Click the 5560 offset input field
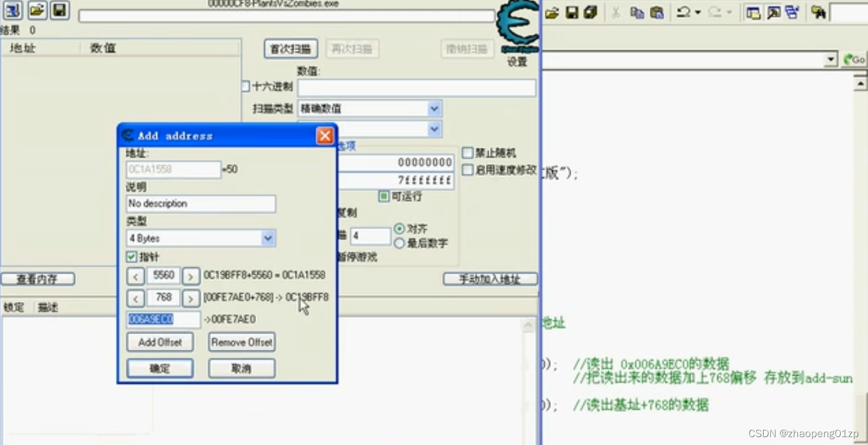 pos(164,276)
